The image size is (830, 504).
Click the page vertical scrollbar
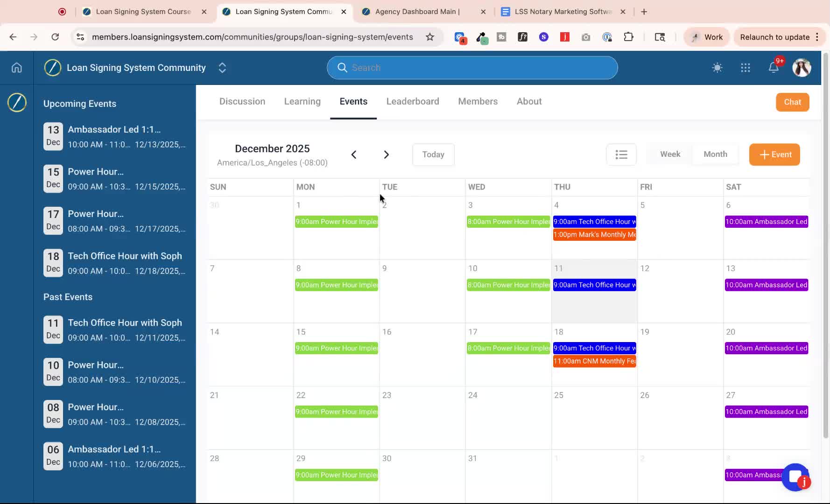[825, 245]
